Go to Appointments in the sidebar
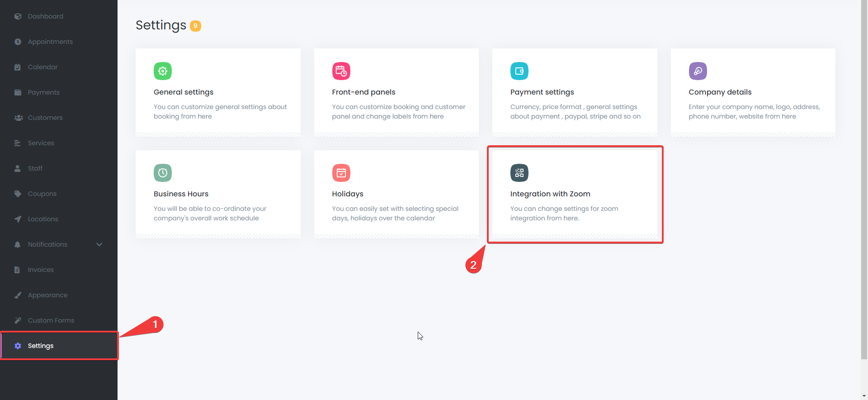This screenshot has height=400, width=868. [50, 42]
